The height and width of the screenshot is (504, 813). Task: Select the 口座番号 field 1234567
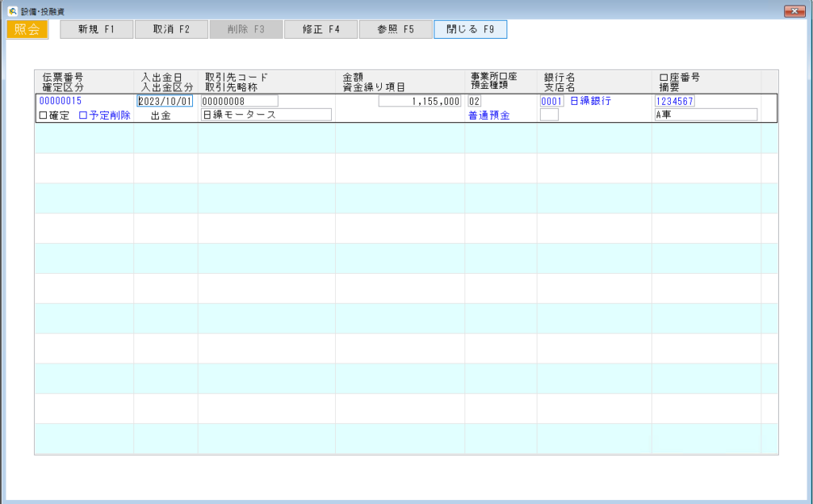click(675, 101)
